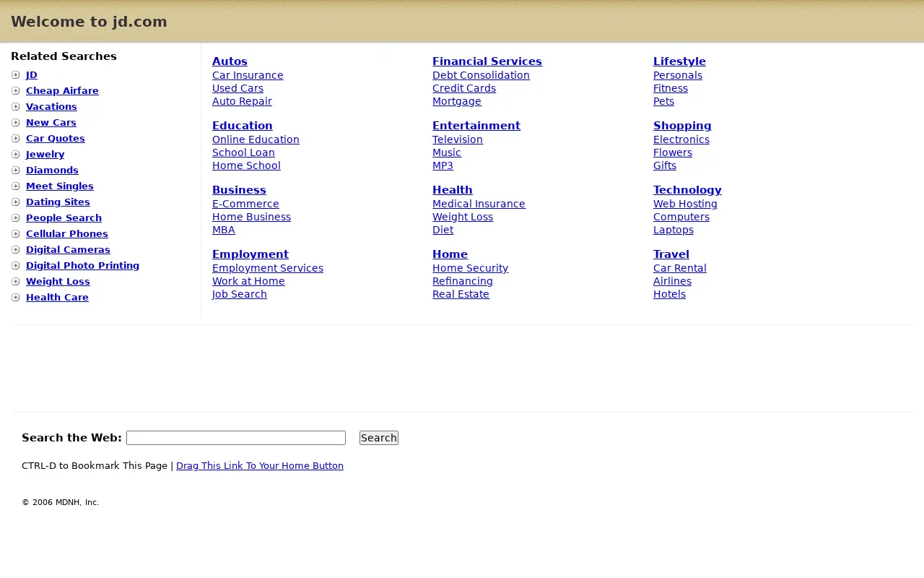Open the Financial Services category heading
Screen dimensions: 924x578
pos(487,61)
